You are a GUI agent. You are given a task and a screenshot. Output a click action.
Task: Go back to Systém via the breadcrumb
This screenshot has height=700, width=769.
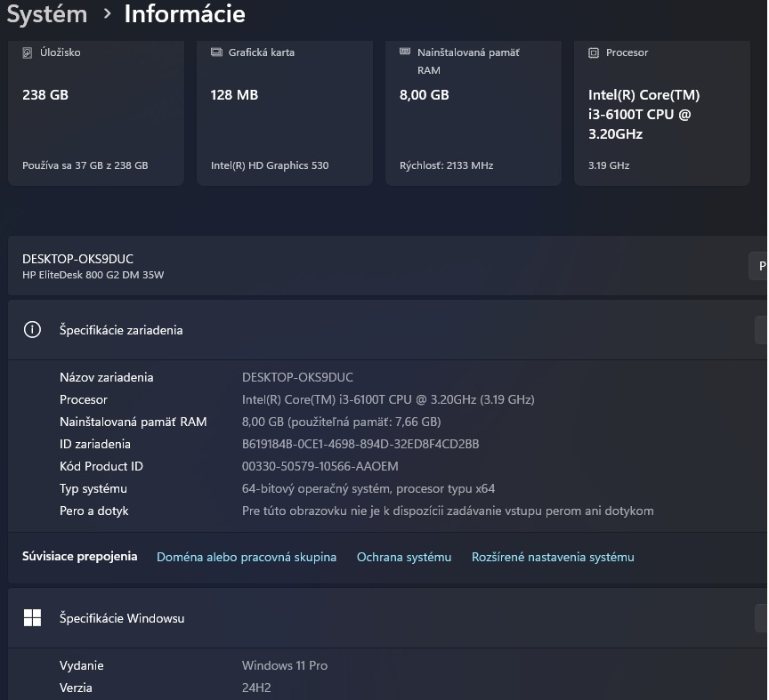(47, 14)
